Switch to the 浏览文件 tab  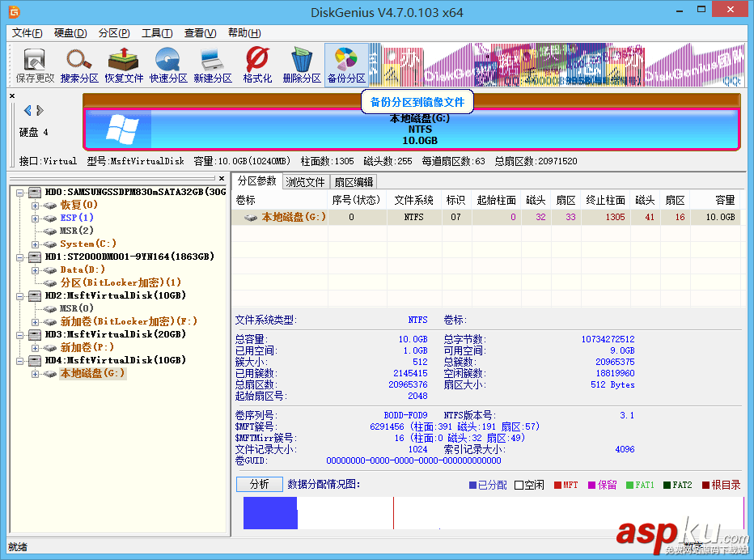305,181
